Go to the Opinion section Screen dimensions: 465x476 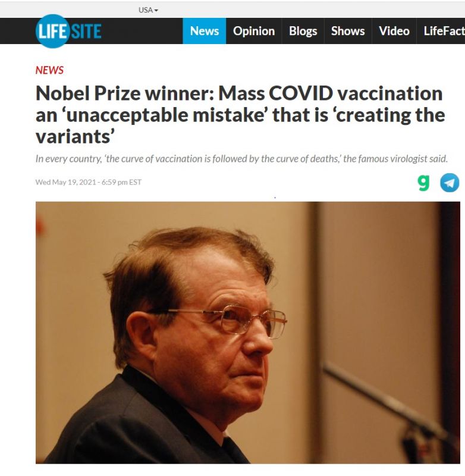(254, 31)
